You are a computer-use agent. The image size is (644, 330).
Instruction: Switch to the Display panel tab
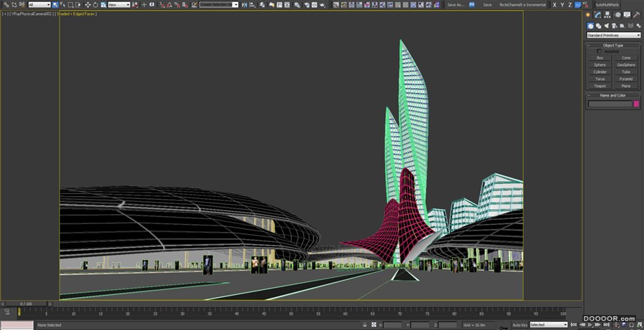(x=627, y=15)
